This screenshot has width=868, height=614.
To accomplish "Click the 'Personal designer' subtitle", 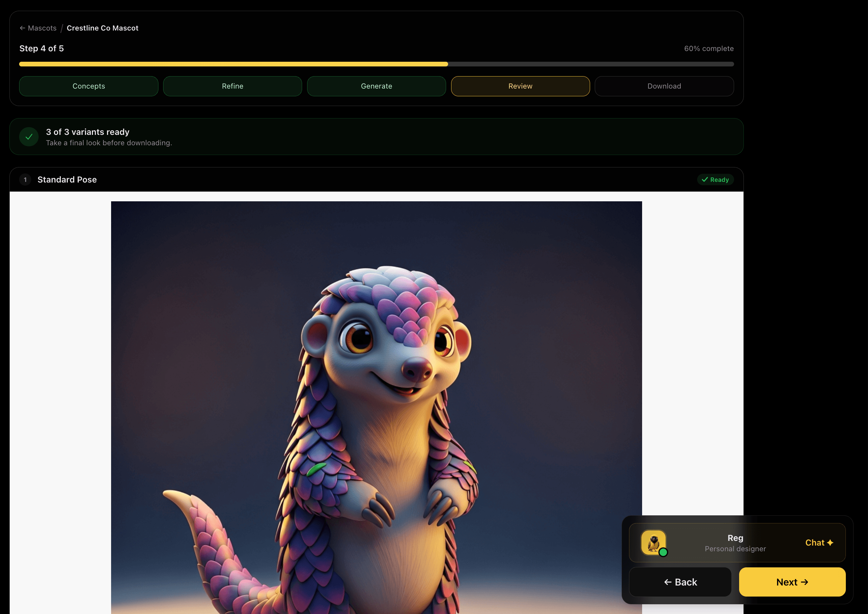I will (735, 549).
